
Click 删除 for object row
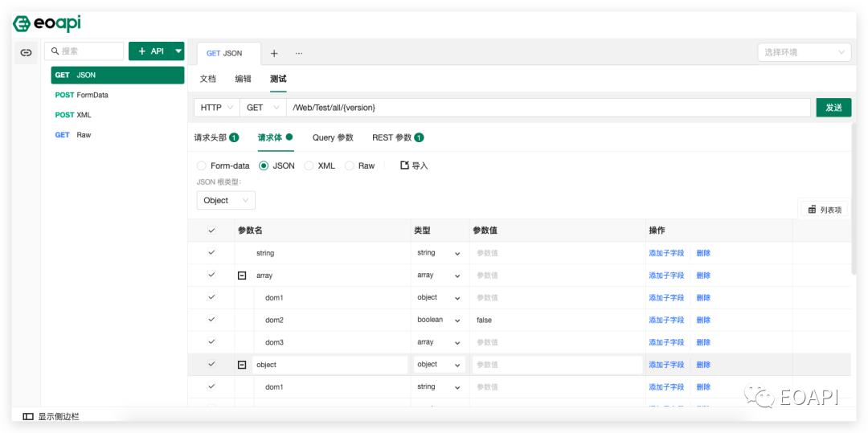(x=703, y=365)
